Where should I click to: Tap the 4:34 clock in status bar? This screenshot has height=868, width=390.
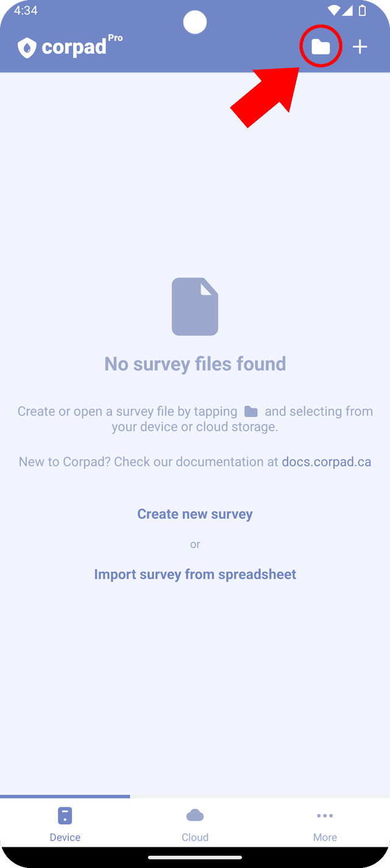point(26,11)
